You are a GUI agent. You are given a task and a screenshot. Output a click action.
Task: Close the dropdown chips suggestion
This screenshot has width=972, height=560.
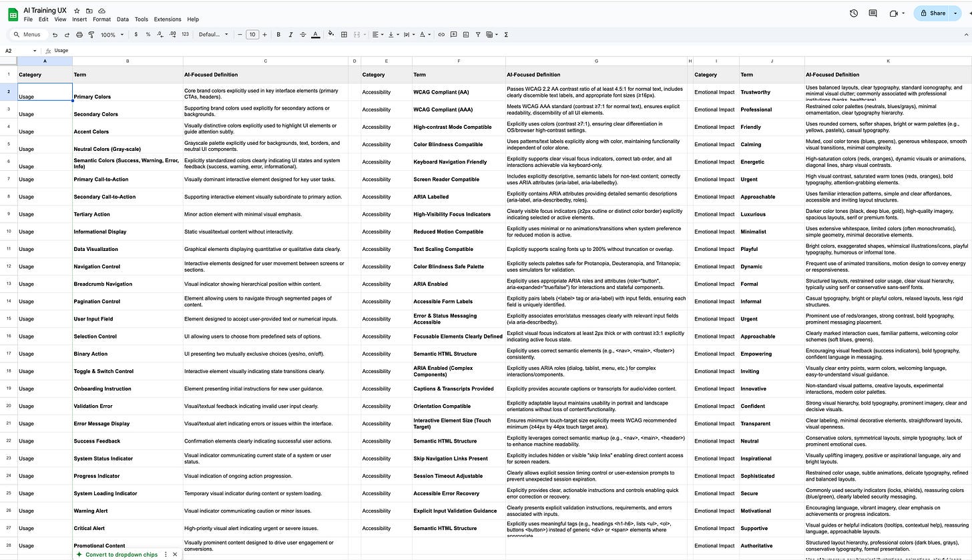(175, 554)
